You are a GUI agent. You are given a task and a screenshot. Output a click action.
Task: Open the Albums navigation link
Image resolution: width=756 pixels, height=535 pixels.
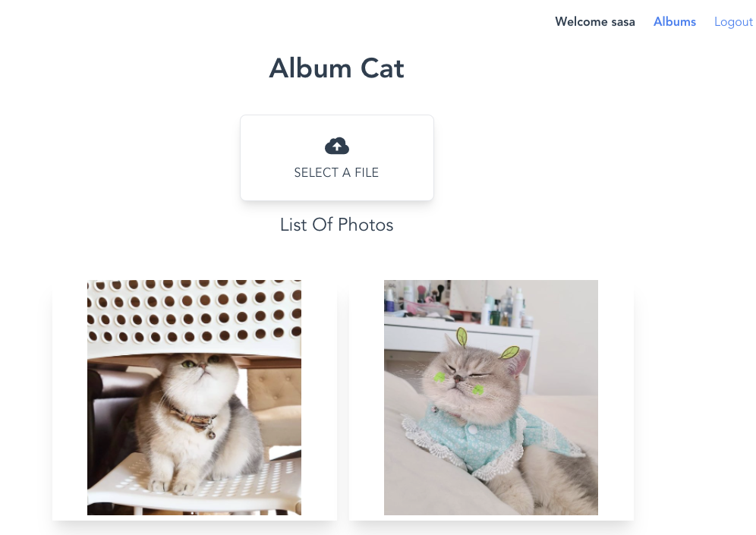675,22
